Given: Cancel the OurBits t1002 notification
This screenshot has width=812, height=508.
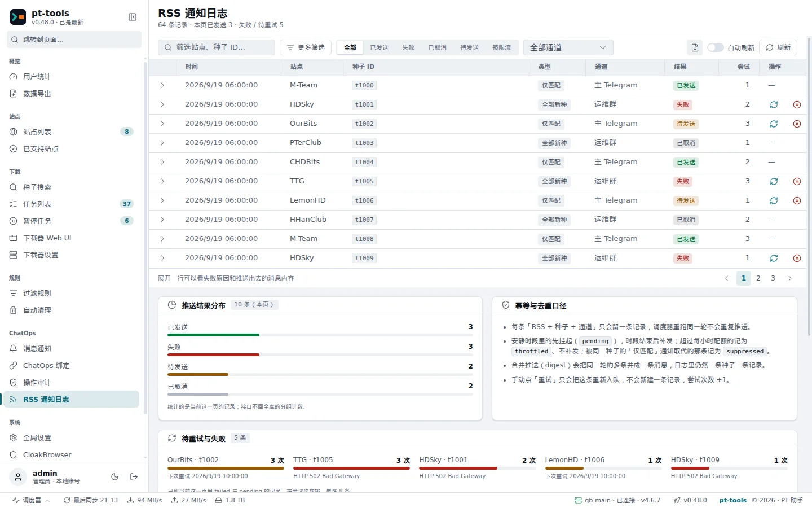Looking at the screenshot, I should coord(797,124).
